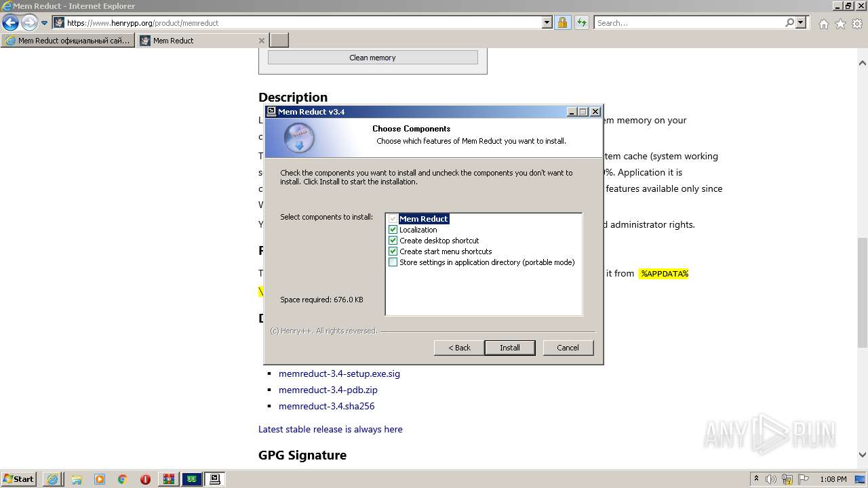Click the 'GPG Signature' heading

click(302, 455)
